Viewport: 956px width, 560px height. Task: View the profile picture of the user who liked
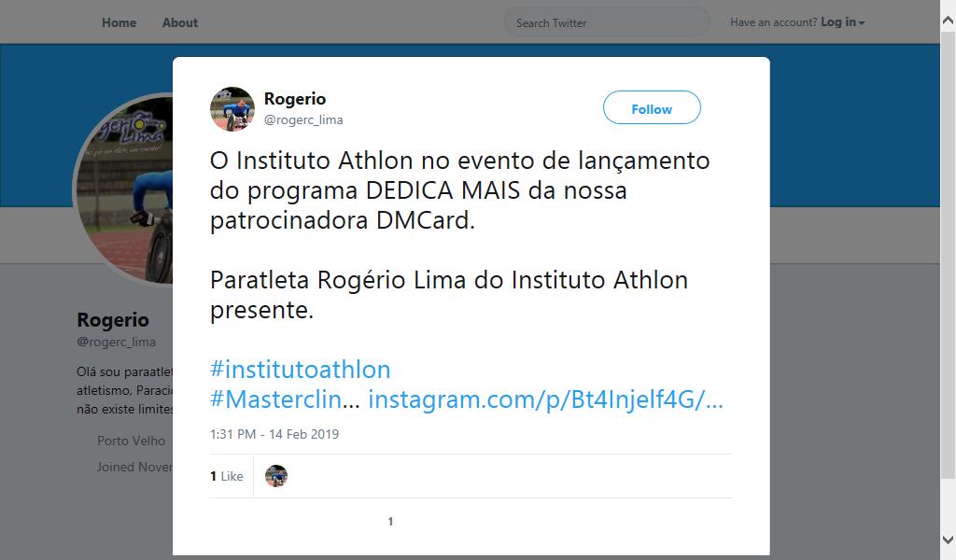point(276,476)
